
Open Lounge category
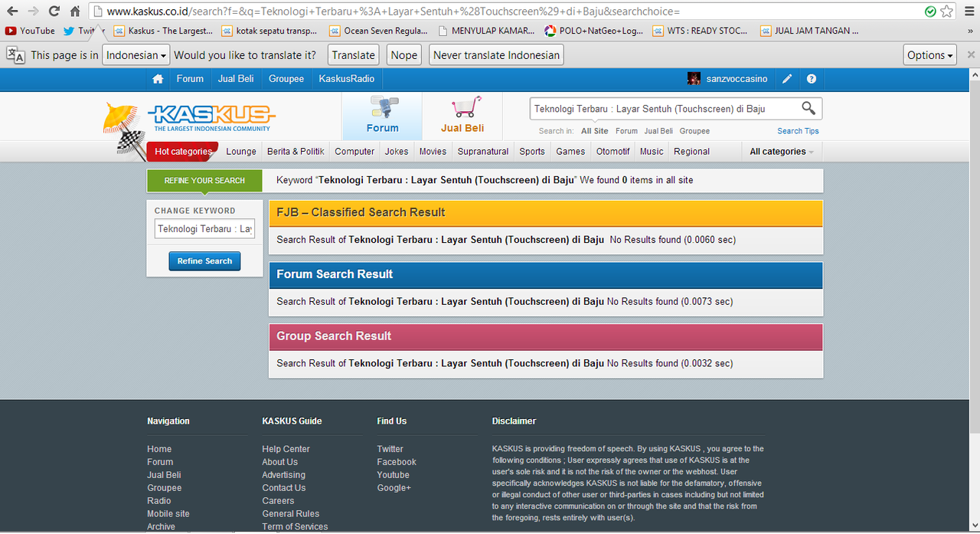[x=241, y=152]
